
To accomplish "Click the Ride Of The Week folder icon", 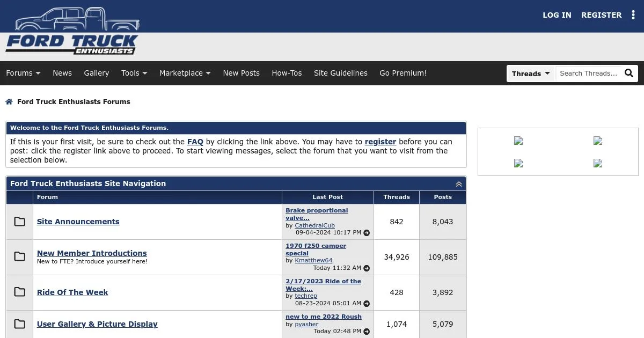I will point(20,292).
